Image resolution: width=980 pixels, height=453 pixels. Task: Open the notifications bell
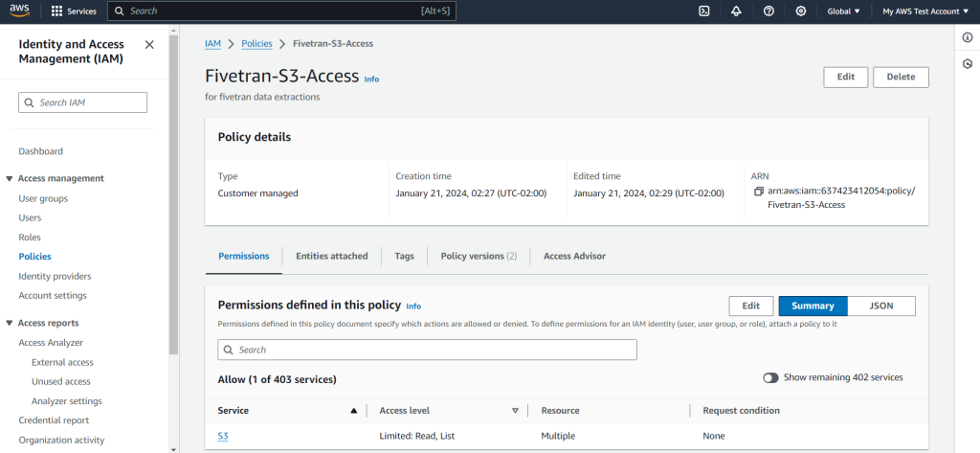point(736,11)
